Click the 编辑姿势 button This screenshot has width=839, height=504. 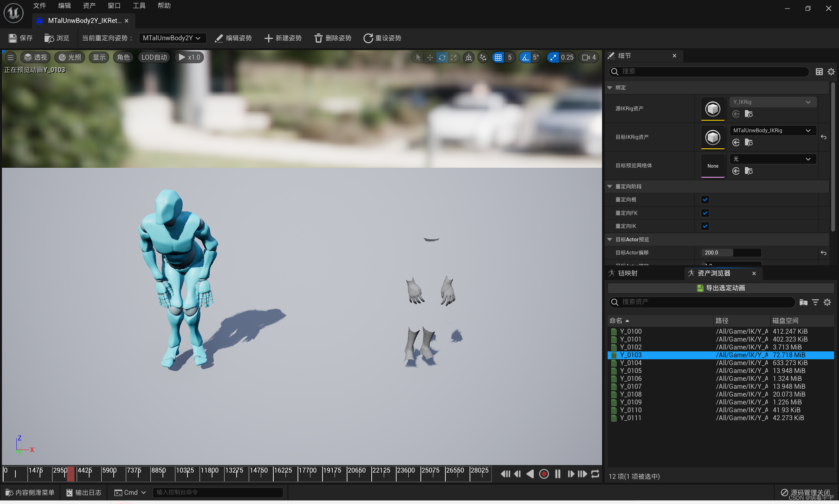[233, 38]
